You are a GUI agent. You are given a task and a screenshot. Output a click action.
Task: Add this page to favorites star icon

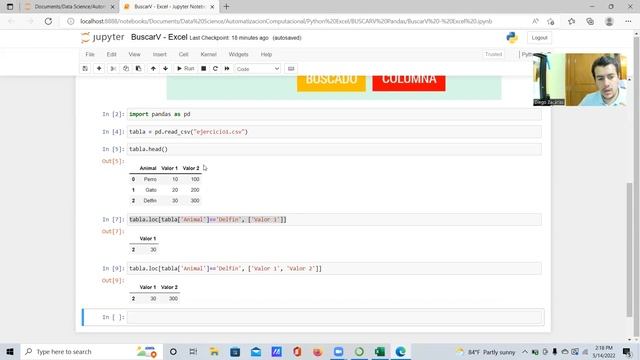(551, 22)
